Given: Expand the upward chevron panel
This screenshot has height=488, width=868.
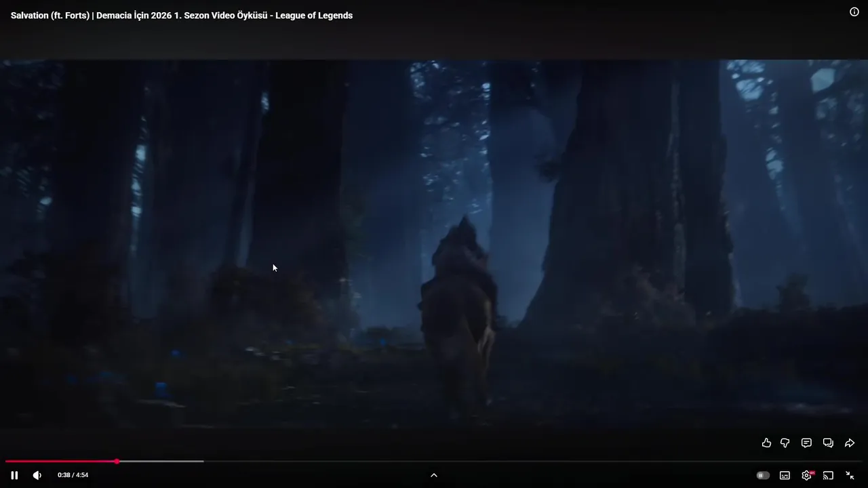Looking at the screenshot, I should [434, 475].
